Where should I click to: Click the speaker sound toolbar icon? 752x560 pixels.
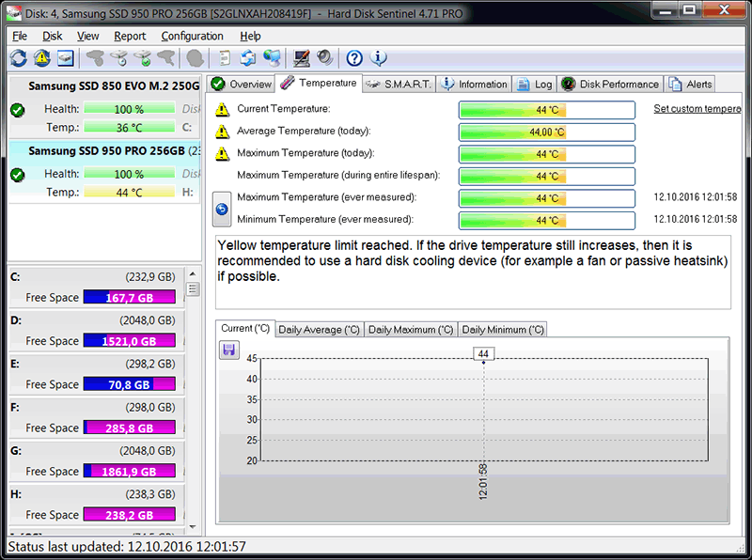[325, 58]
